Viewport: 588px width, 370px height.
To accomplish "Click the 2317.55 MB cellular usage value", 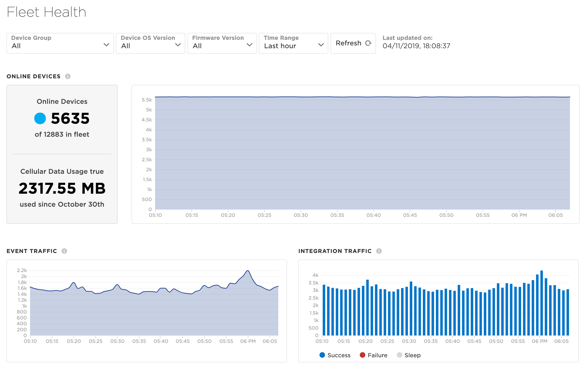I will (x=62, y=188).
